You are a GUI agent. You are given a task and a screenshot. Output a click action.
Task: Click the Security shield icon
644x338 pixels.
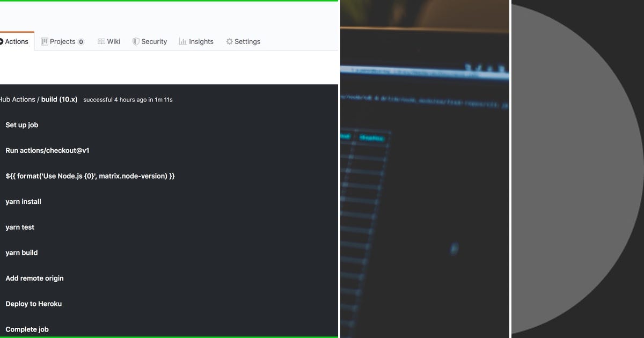click(136, 41)
